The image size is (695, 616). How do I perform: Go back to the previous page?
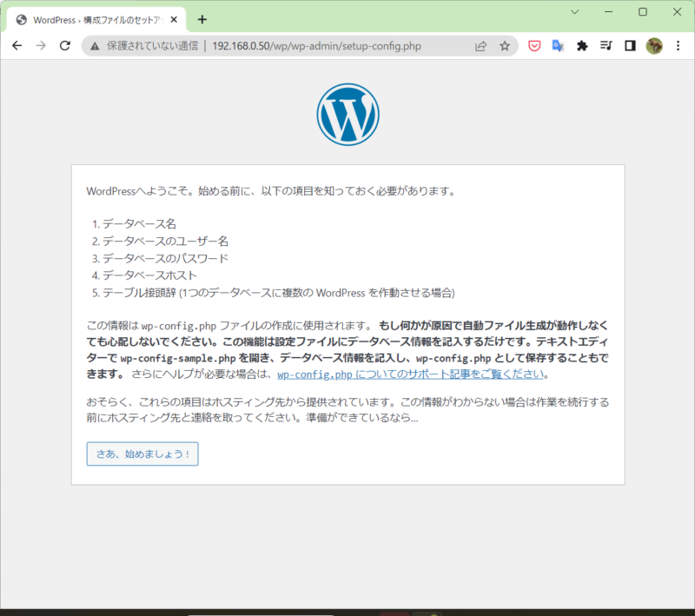(x=17, y=46)
